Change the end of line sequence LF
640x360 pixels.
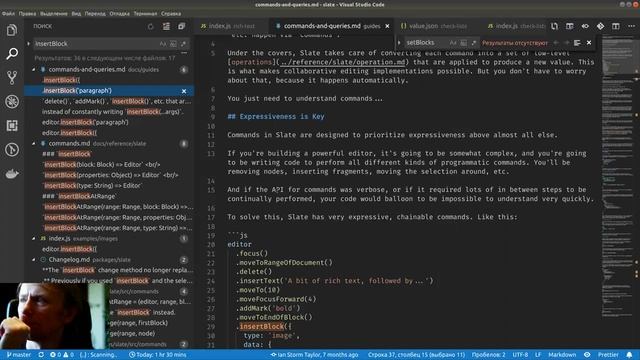pyautogui.click(x=538, y=355)
